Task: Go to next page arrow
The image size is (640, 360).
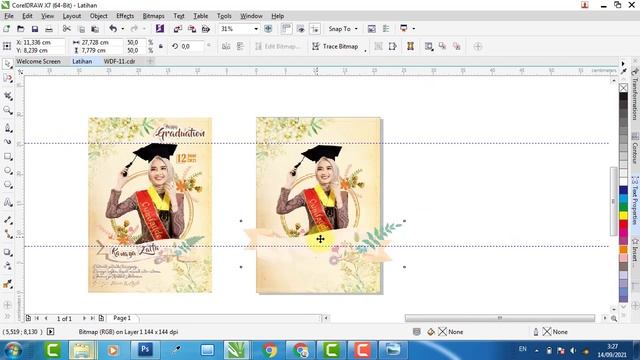Action: [84, 318]
